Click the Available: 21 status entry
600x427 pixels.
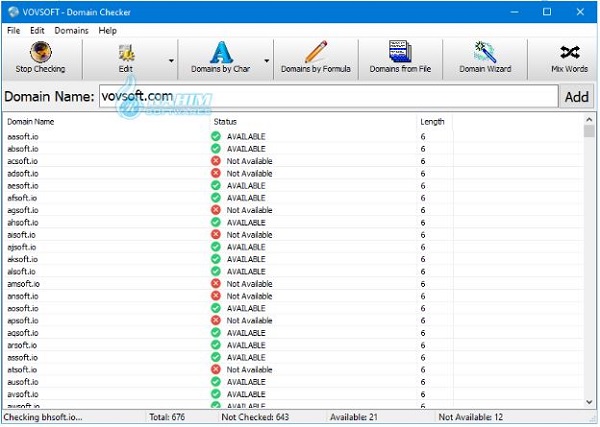(354, 417)
